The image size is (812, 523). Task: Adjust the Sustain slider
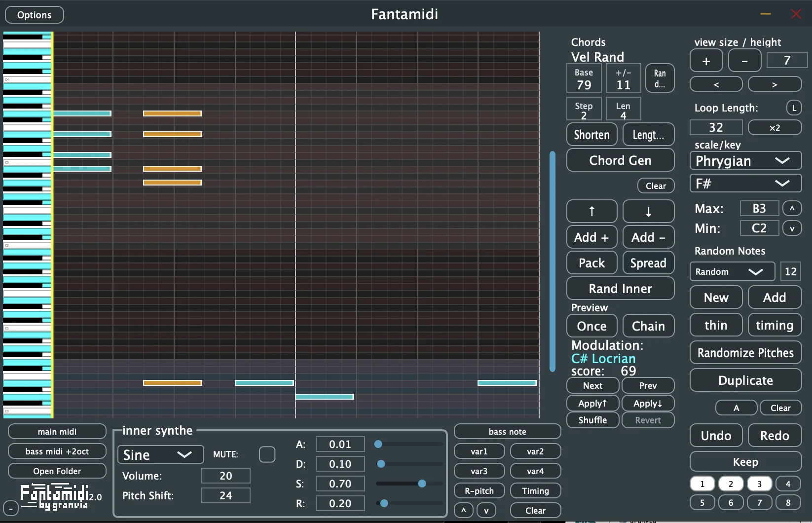tap(422, 484)
